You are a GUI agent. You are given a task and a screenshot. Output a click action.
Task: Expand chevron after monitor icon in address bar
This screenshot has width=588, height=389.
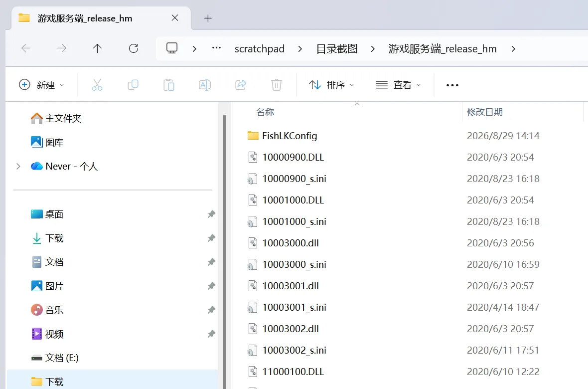194,48
